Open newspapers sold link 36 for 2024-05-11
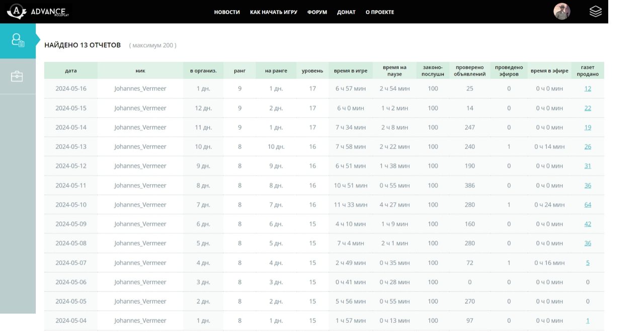Viewport: 644px width, 332px height. [x=588, y=186]
